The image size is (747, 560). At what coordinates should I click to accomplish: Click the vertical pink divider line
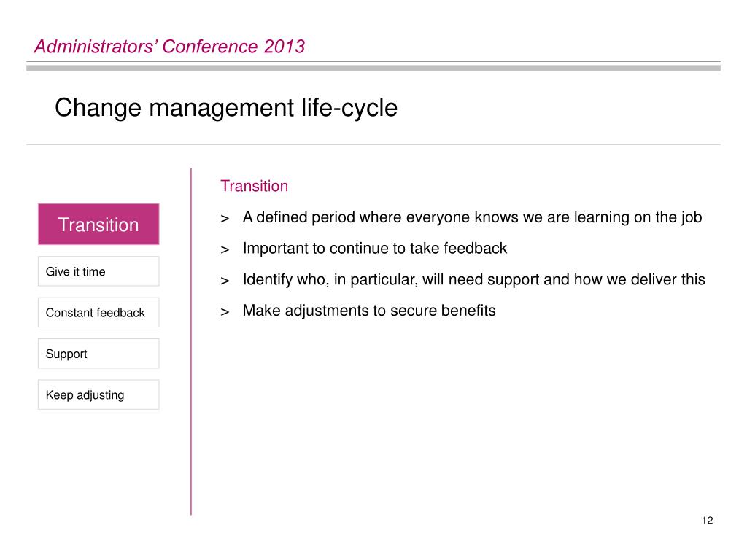pos(191,341)
